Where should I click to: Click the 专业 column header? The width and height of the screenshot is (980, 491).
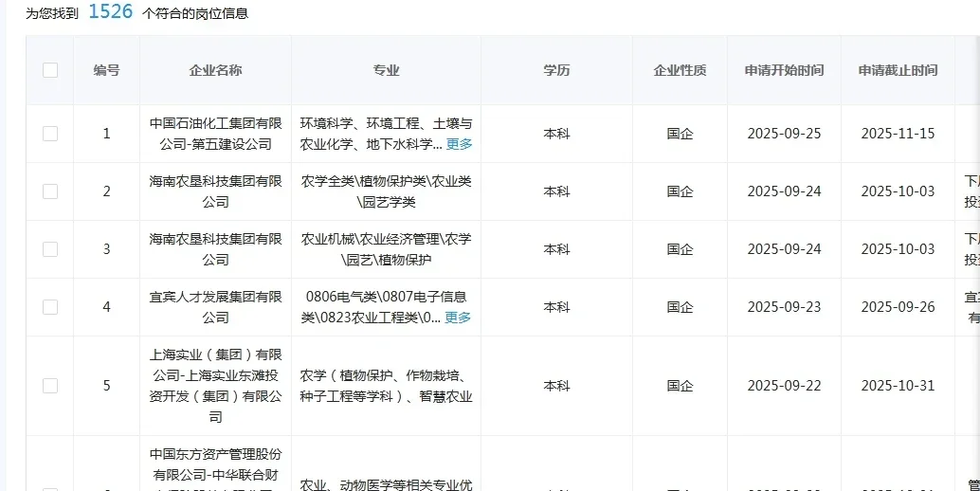(x=387, y=70)
